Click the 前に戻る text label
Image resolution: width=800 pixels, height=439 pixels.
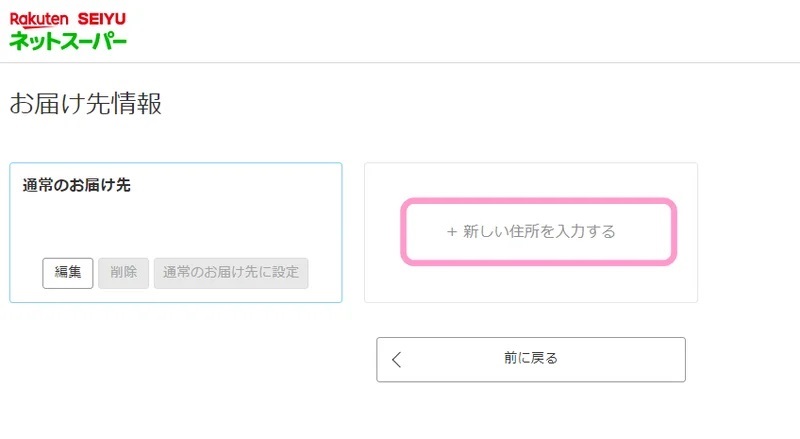531,358
